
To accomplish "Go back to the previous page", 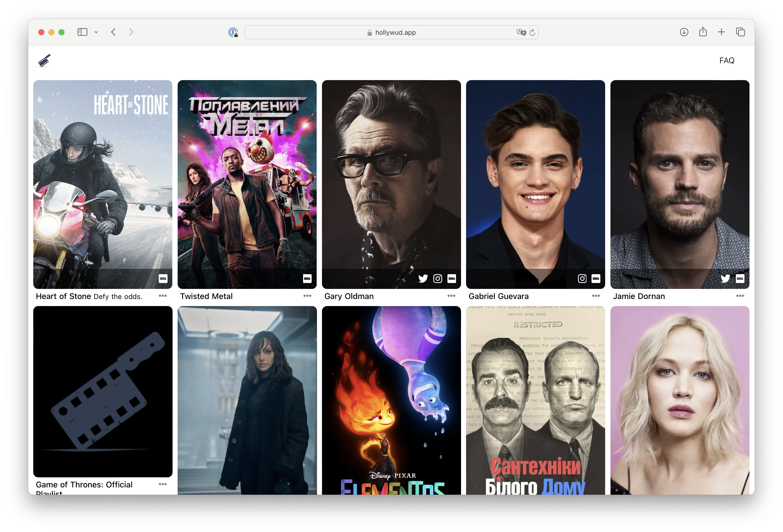I will pos(114,32).
